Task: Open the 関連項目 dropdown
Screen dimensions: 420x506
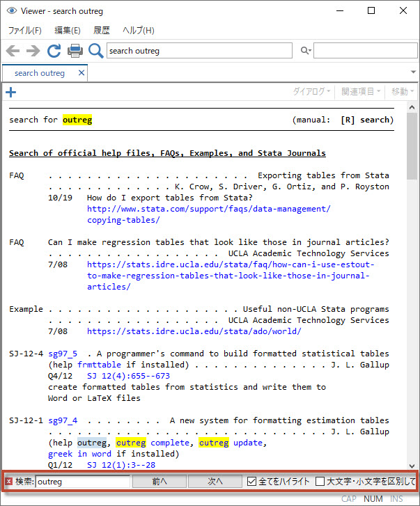Action: click(x=361, y=92)
